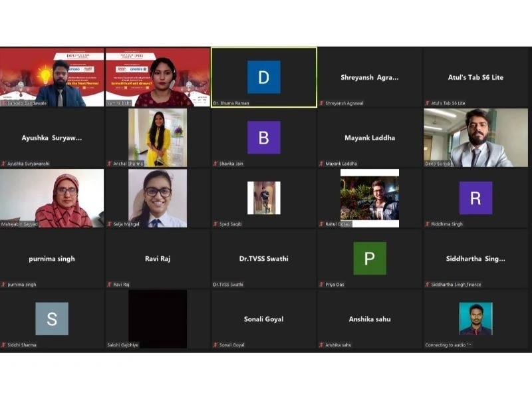The image size is (532, 399).
Task: Select Anchal Sharma's profile photo tile
Action: [158, 138]
